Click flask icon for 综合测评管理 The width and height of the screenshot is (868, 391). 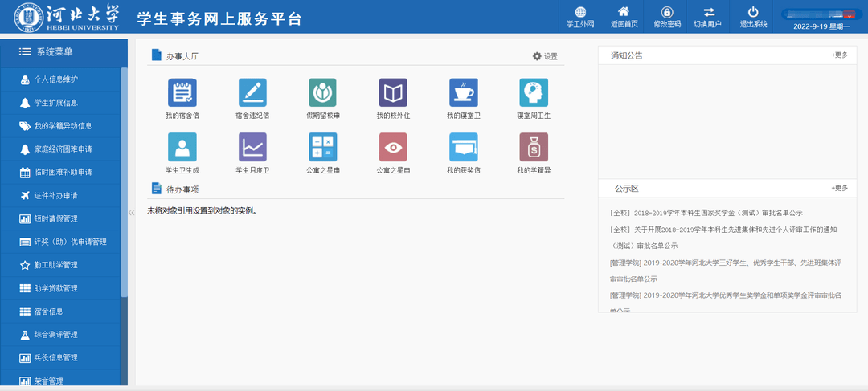(25, 335)
